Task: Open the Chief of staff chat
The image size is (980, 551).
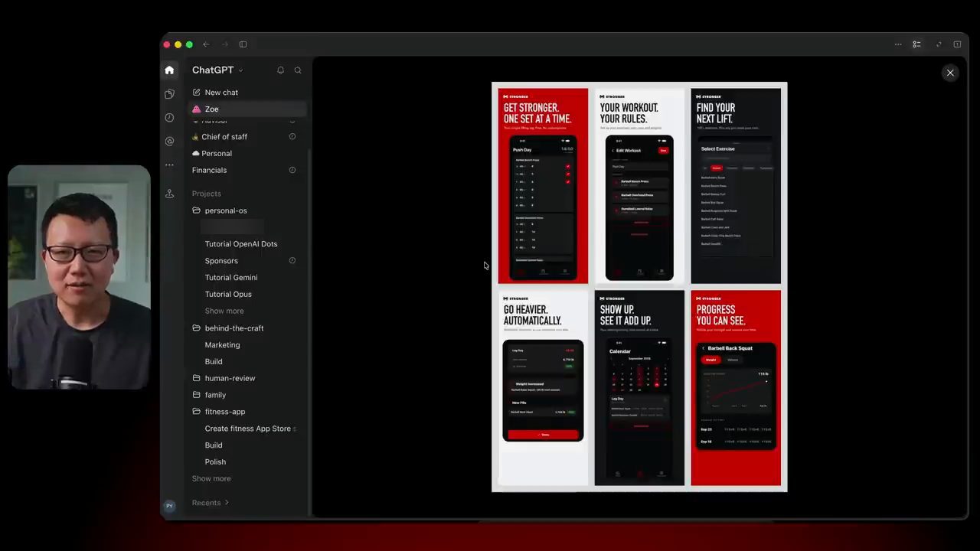Action: (246, 137)
